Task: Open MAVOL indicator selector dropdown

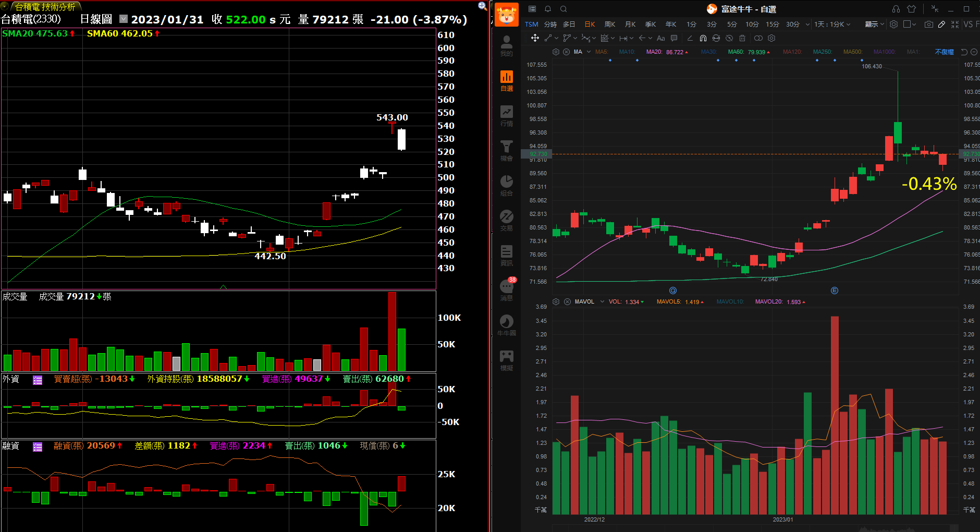Action: 602,302
